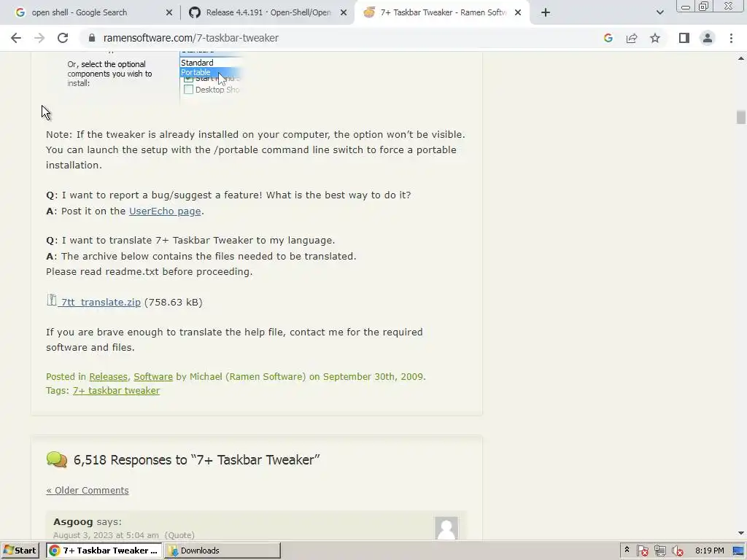The height and width of the screenshot is (560, 747).
Task: Close the 7+ Taskbar Tweaker tab
Action: click(x=518, y=13)
